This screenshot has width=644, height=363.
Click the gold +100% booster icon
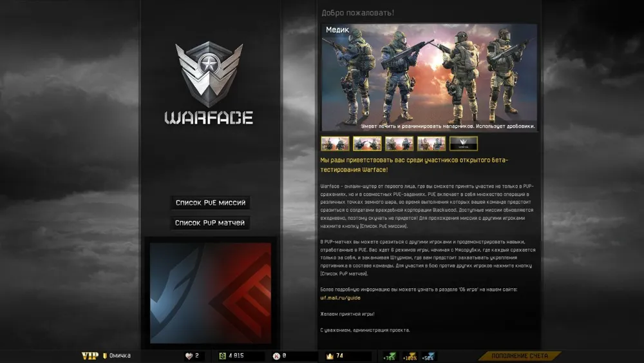click(410, 357)
